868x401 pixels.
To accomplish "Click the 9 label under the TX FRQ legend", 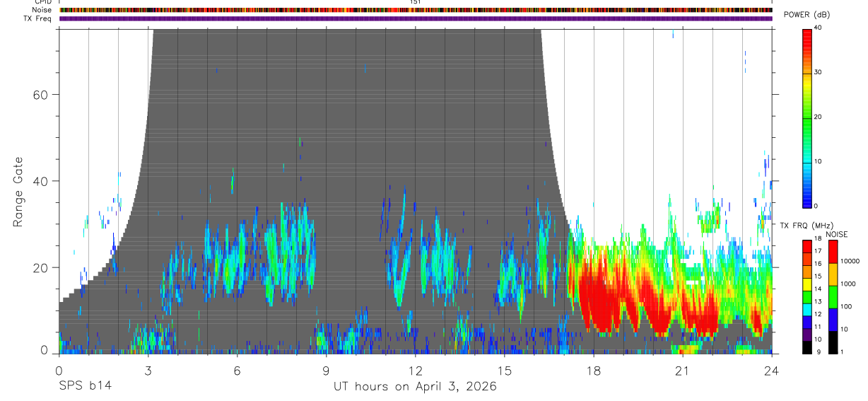I will (x=819, y=351).
